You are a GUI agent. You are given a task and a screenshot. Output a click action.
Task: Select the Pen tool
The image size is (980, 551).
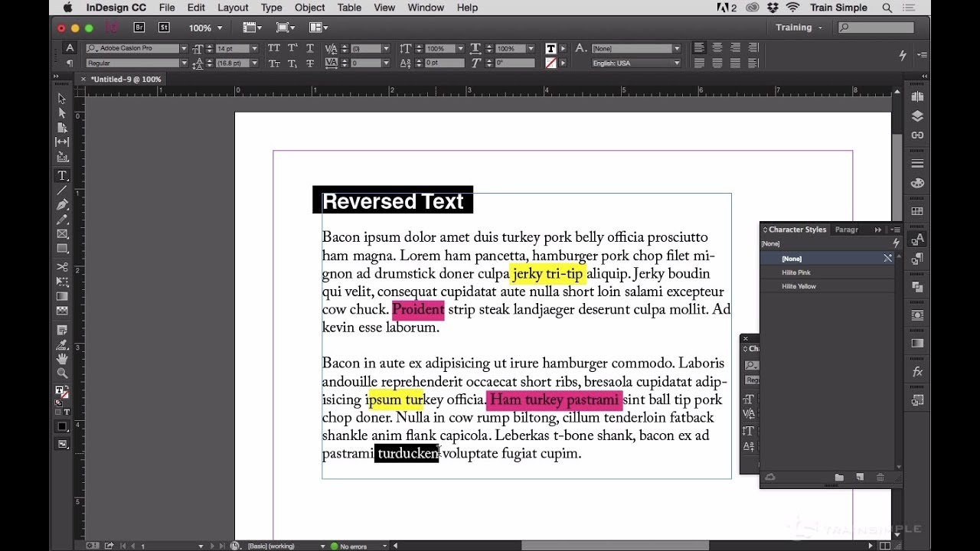pyautogui.click(x=62, y=205)
